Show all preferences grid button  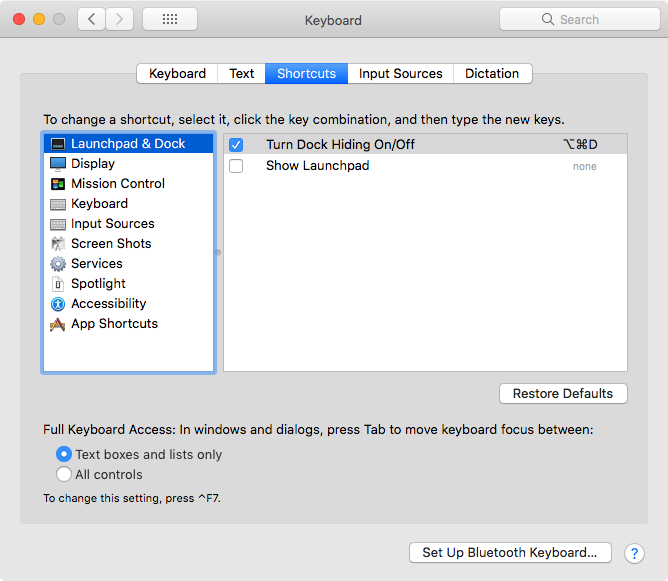click(169, 19)
